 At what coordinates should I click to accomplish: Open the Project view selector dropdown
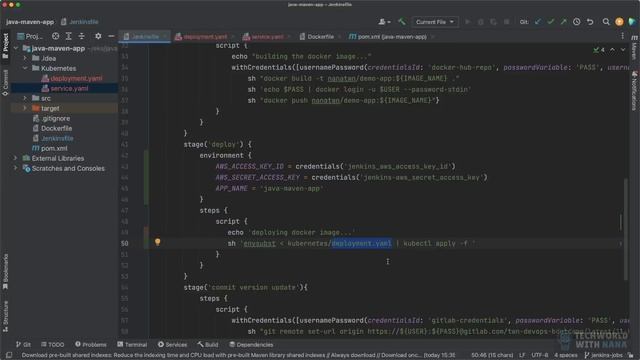point(30,36)
